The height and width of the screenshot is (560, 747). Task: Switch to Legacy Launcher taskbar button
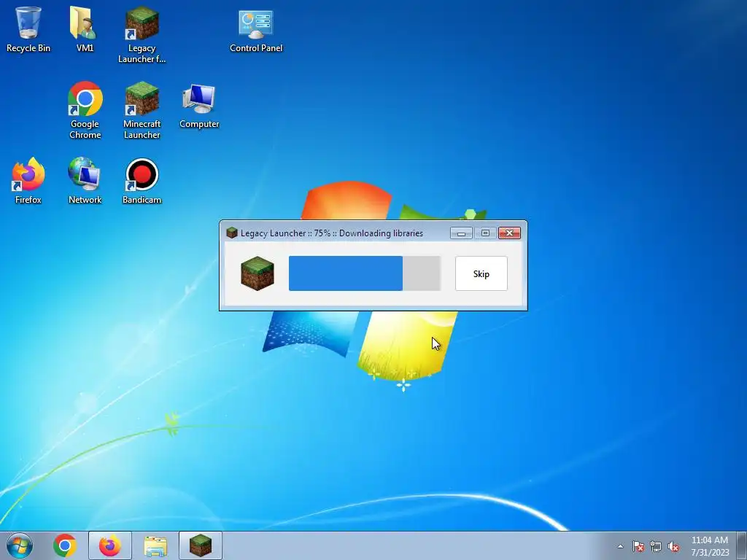point(201,545)
